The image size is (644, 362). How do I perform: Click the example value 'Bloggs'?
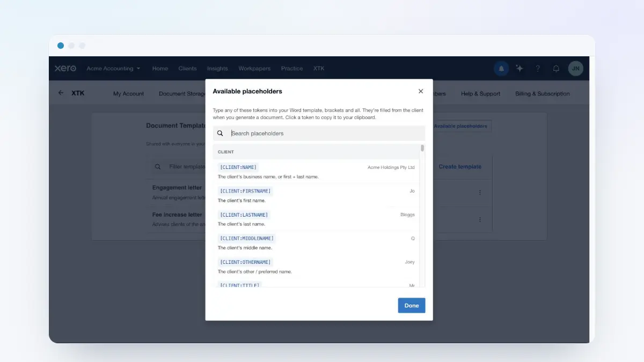[407, 215]
